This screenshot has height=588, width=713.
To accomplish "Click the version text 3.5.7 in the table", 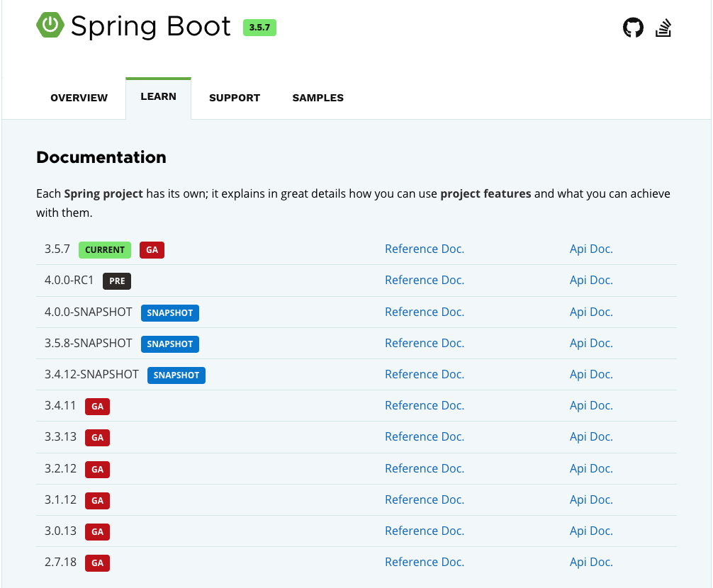I will pos(57,249).
